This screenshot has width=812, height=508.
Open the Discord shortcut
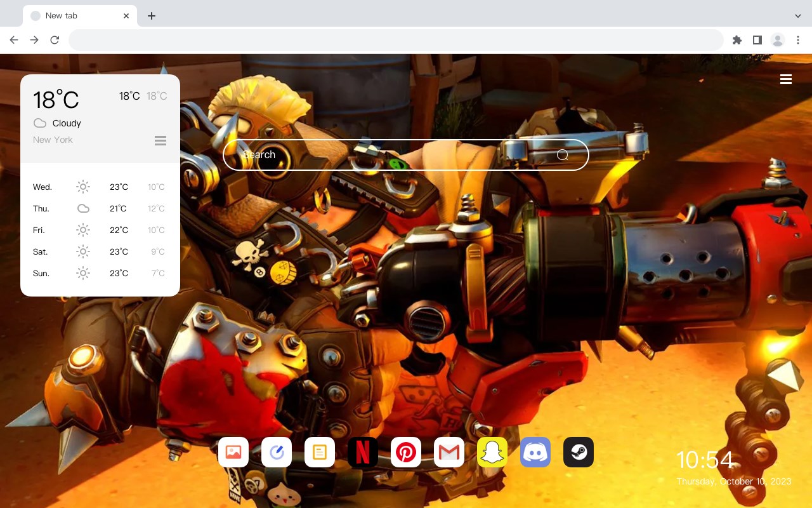coord(535,452)
